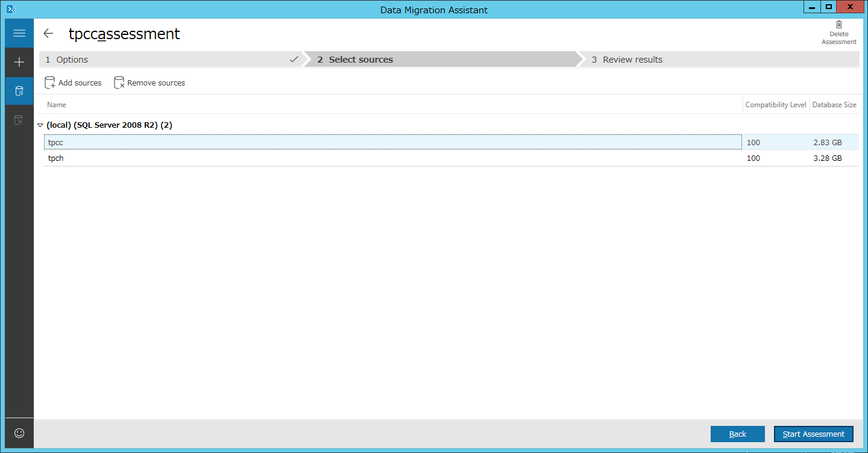Go back with the left arrow

[x=48, y=34]
